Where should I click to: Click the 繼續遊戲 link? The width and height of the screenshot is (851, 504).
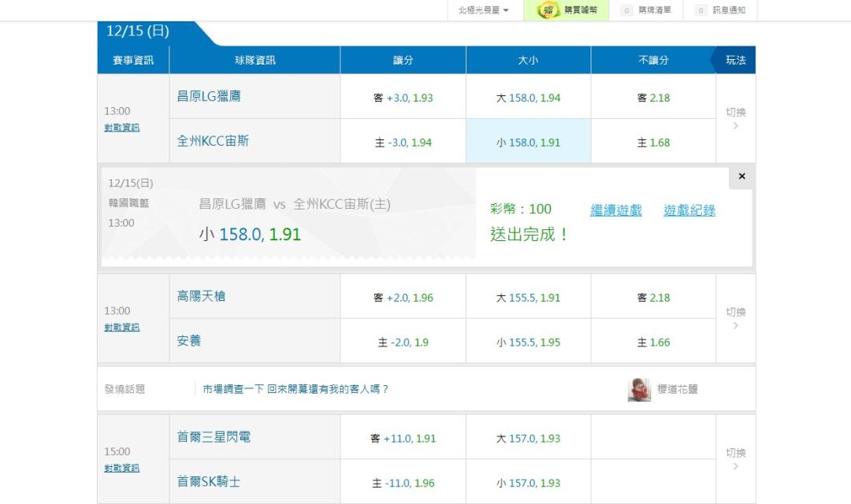pos(616,210)
